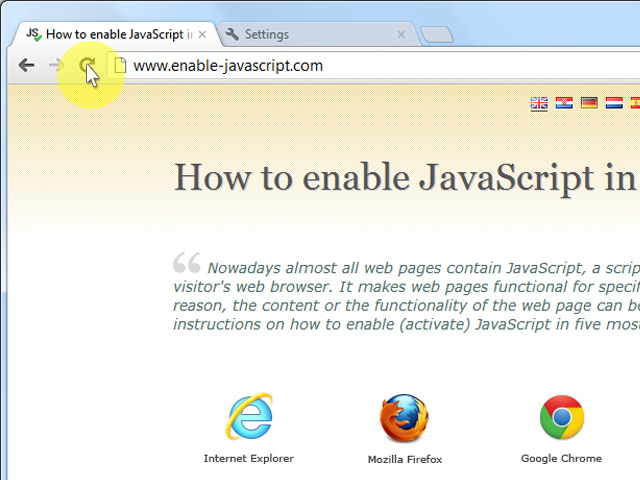Click the page info icon in address bar

tap(119, 66)
